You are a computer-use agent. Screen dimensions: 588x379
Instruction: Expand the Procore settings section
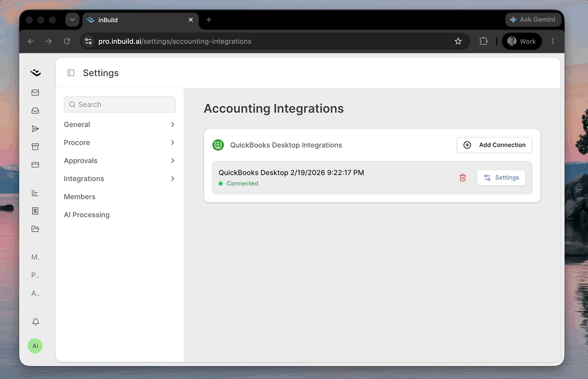pos(119,142)
